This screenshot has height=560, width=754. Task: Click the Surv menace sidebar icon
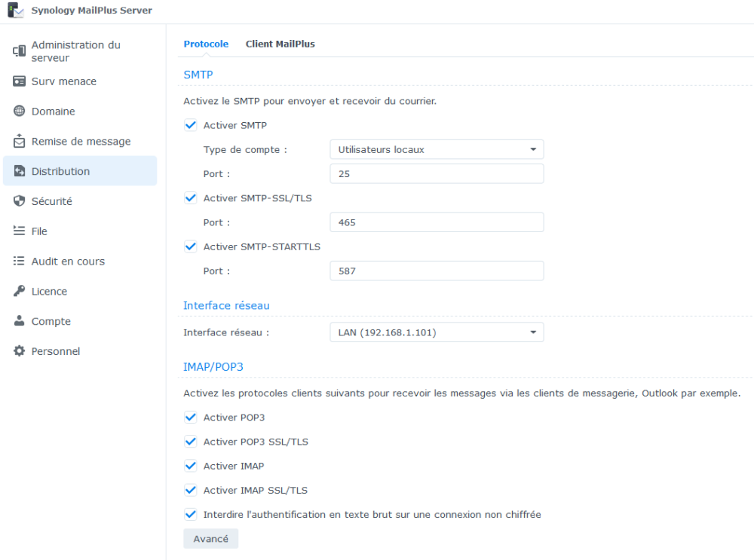pyautogui.click(x=20, y=81)
